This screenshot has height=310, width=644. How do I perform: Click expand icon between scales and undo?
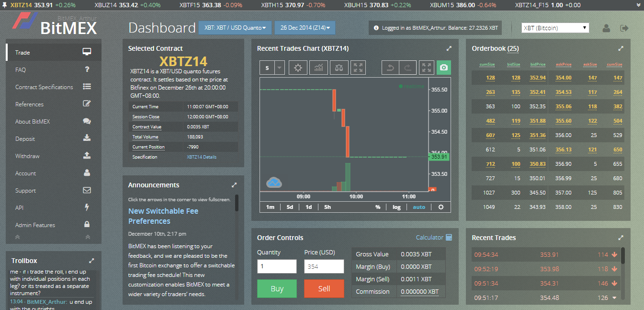pos(359,68)
